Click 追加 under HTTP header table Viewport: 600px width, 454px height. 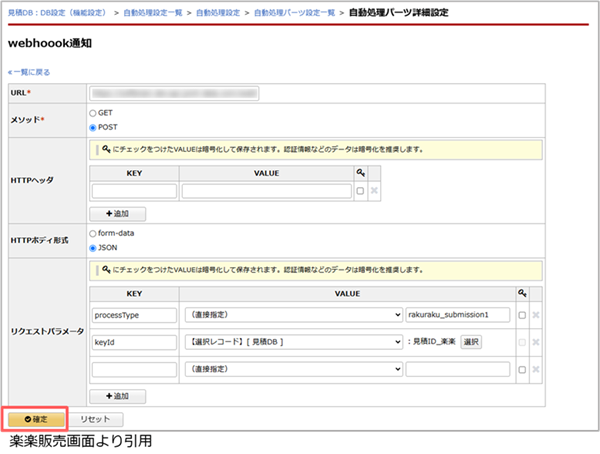(118, 213)
